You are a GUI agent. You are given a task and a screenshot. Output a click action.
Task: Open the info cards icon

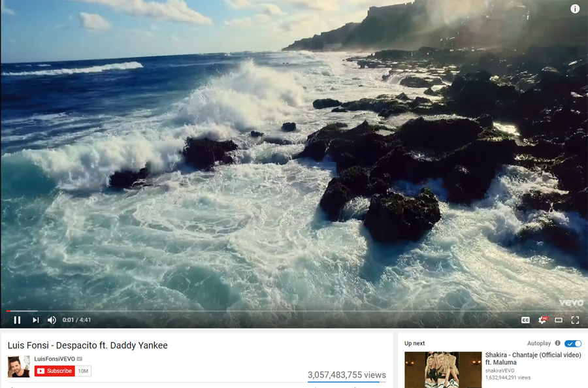point(575,8)
